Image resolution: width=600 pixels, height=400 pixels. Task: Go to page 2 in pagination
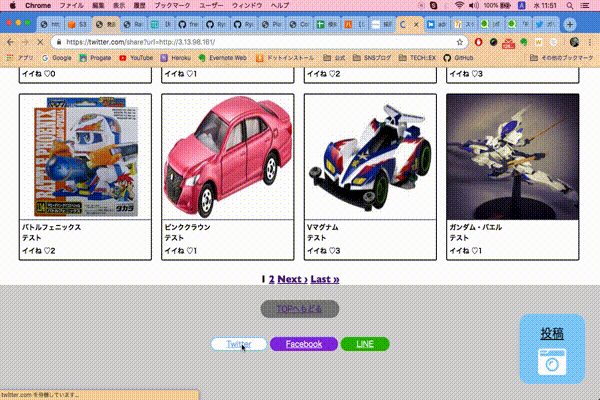(272, 279)
